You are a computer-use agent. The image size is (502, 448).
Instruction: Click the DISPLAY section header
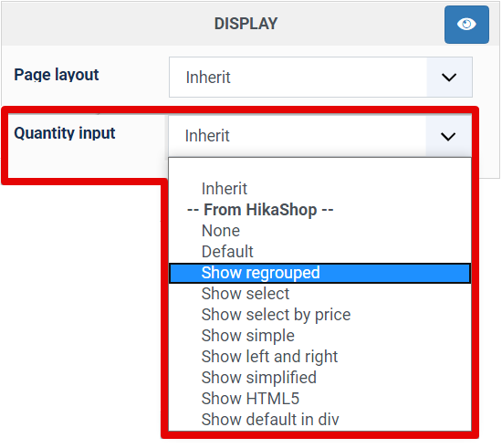(x=246, y=24)
